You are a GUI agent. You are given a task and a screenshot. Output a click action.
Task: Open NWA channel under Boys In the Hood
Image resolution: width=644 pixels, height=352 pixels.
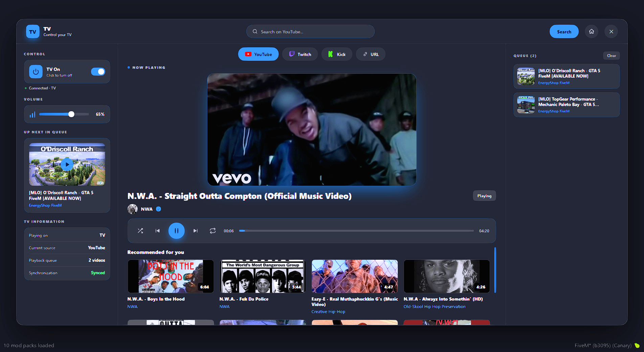[132, 307]
